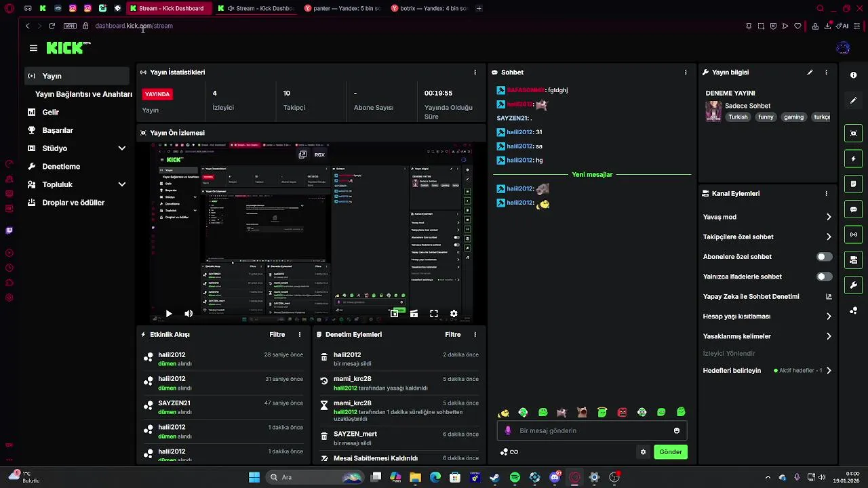Filter the Denetim Eylemleri list
Image resolution: width=868 pixels, height=488 pixels.
[x=452, y=334]
